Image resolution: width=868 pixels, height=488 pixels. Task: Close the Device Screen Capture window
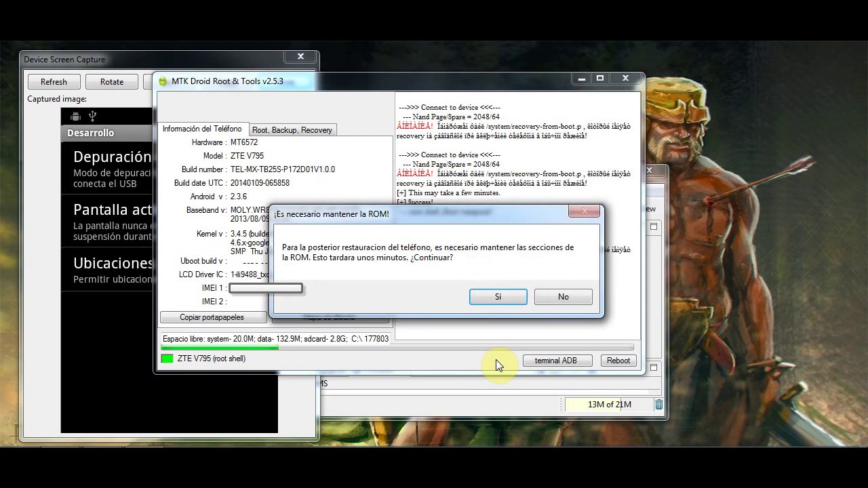pyautogui.click(x=300, y=57)
